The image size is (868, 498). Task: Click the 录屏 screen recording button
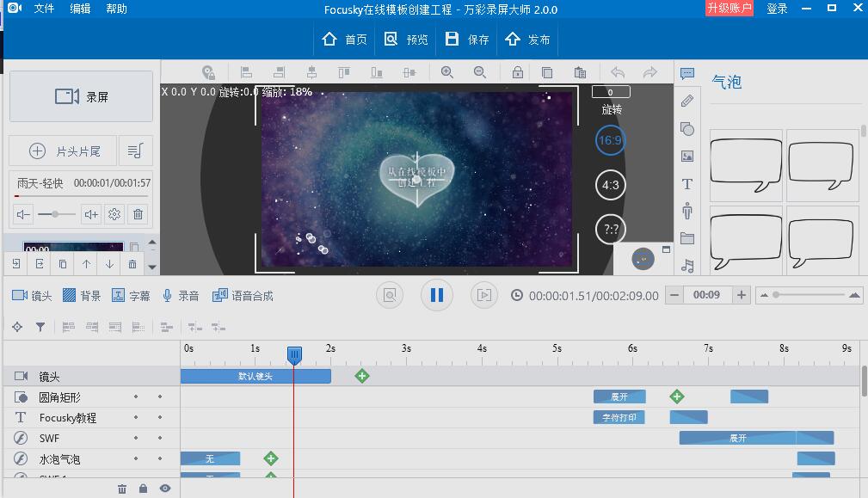(x=81, y=96)
